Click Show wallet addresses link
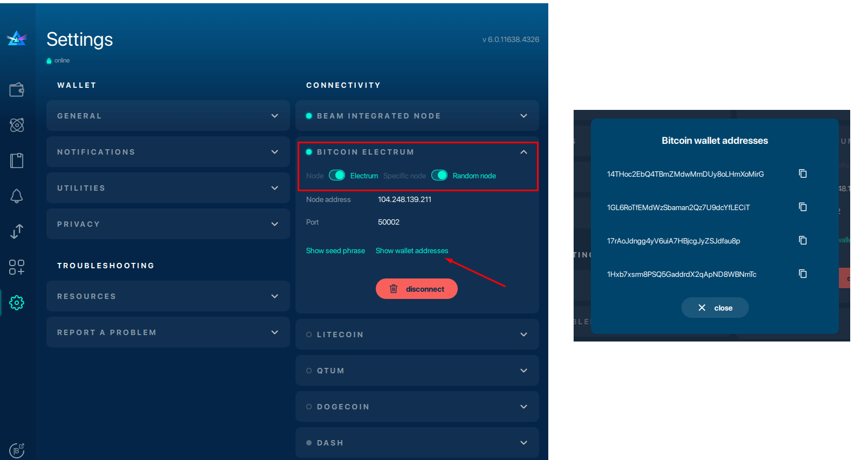This screenshot has height=460, width=868. (x=411, y=251)
